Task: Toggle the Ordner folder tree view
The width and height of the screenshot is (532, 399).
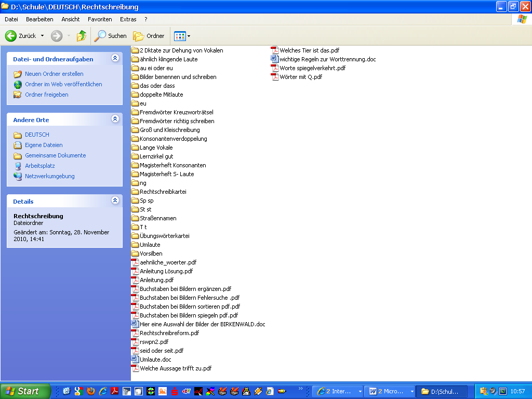Action: (149, 36)
